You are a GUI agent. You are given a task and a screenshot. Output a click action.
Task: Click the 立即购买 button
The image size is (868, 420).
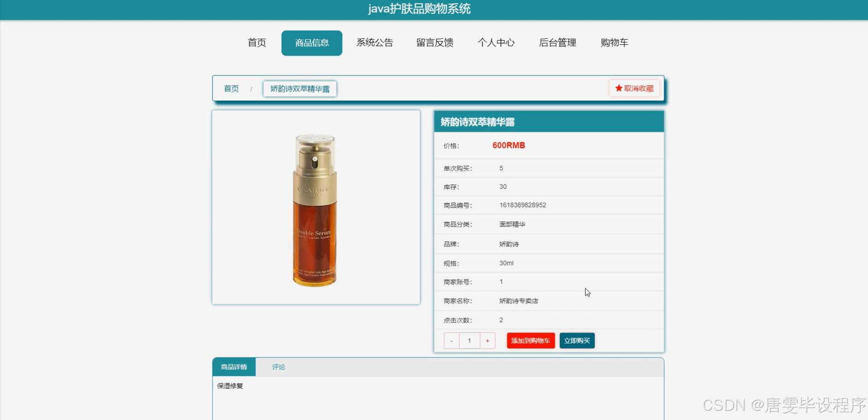(577, 341)
